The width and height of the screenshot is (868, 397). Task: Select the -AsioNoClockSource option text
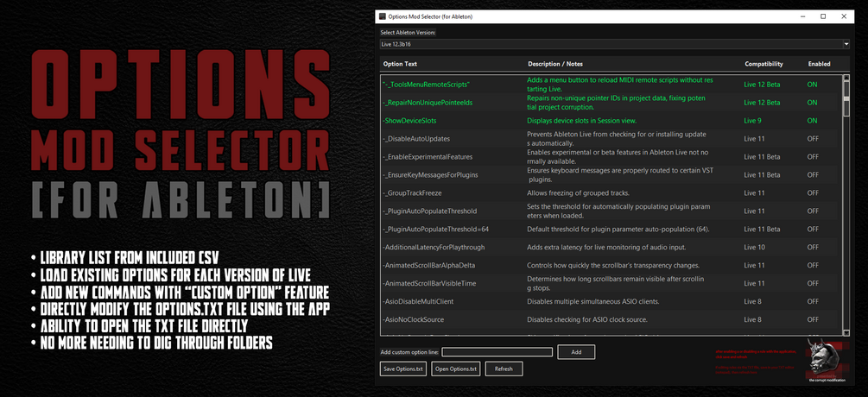click(413, 319)
